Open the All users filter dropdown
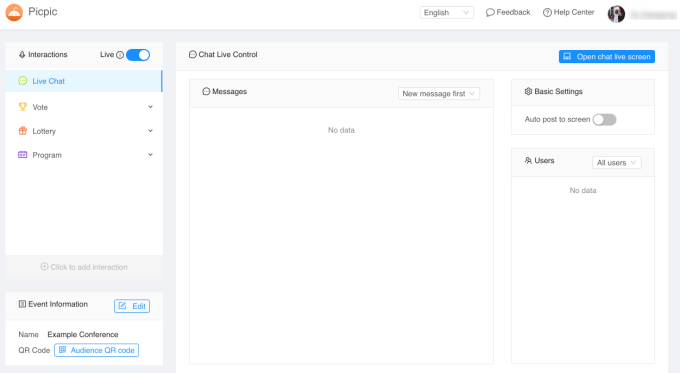The width and height of the screenshot is (680, 373). point(617,163)
